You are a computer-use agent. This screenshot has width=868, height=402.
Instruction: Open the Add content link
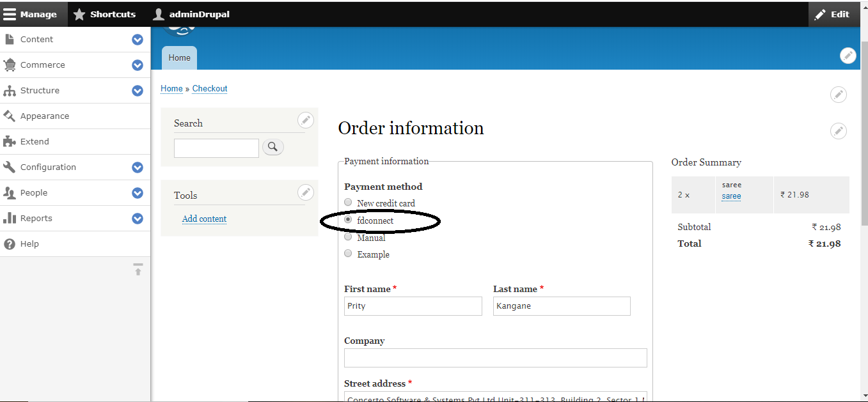(x=204, y=219)
